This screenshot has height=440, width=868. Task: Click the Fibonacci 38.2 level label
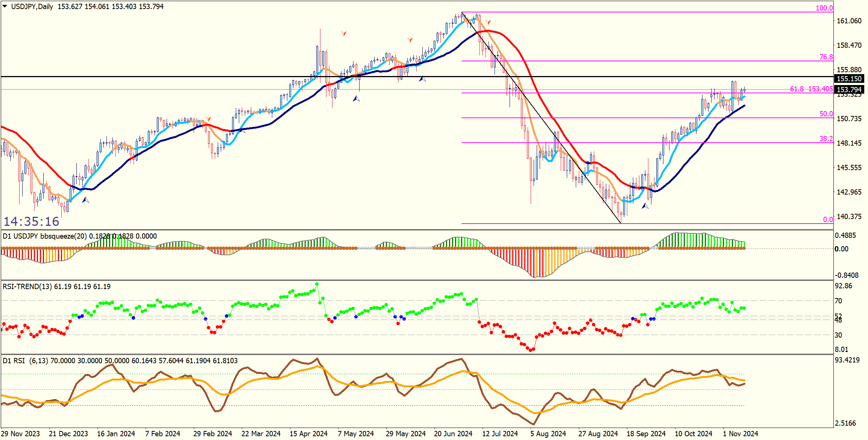pos(826,139)
